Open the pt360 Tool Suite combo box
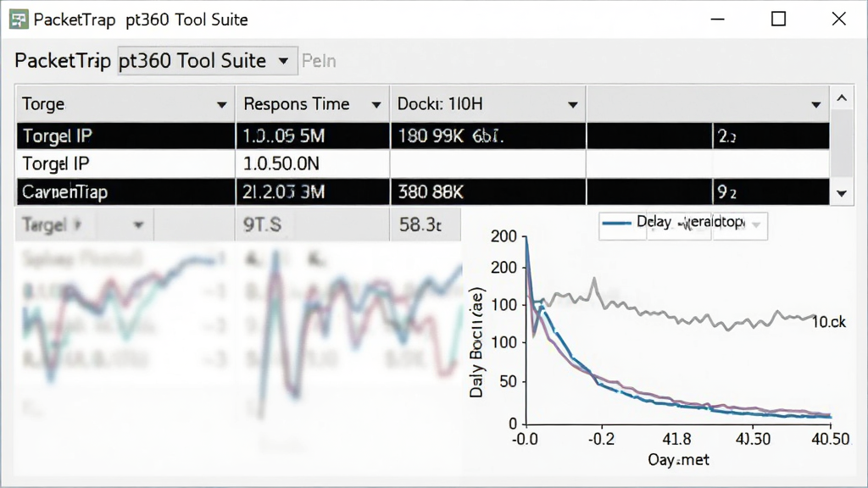Screen dimensions: 868x488 point(208,61)
